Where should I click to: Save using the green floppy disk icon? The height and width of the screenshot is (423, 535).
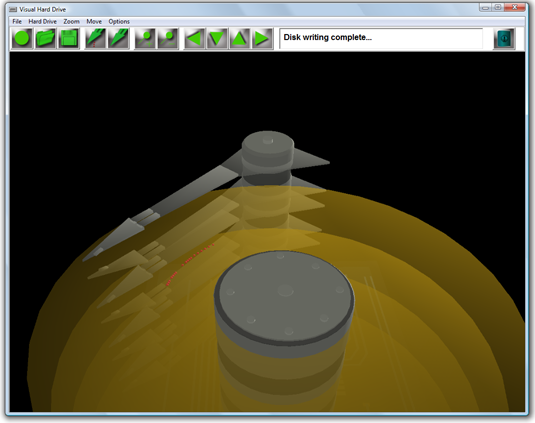point(69,39)
